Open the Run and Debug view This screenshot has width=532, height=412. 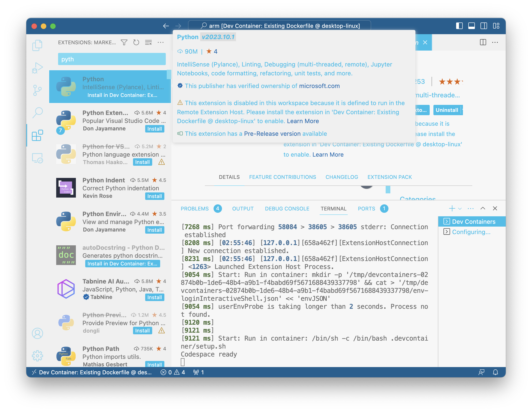[x=37, y=68]
